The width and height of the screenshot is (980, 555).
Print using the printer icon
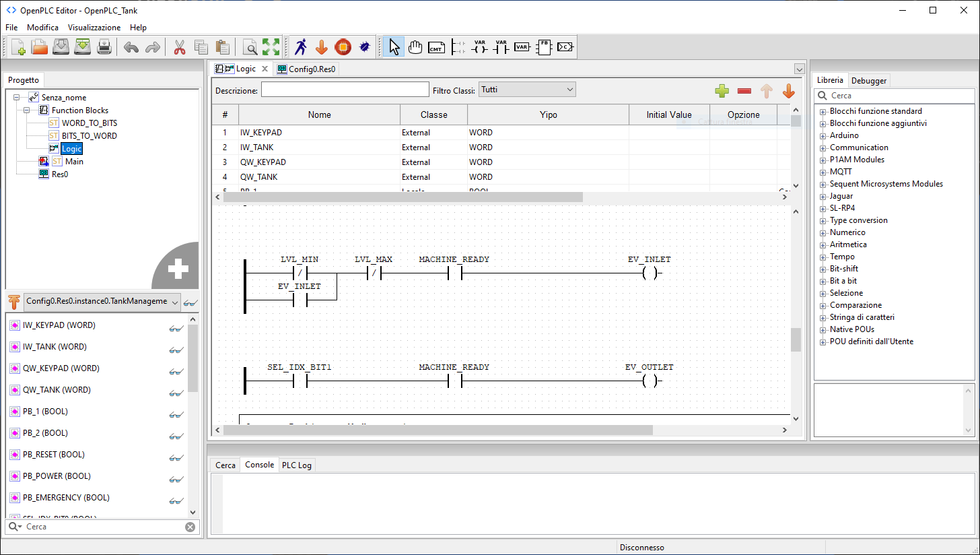tap(104, 47)
